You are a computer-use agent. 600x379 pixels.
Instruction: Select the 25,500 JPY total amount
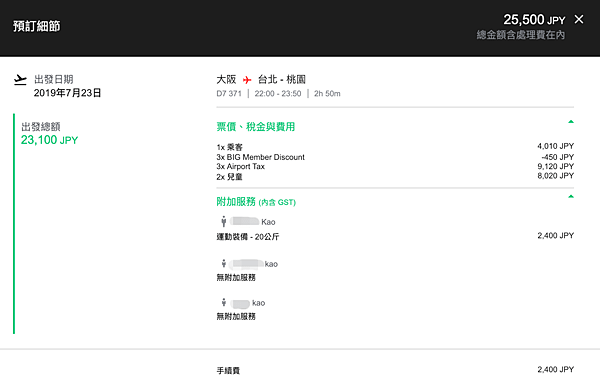[x=534, y=20]
